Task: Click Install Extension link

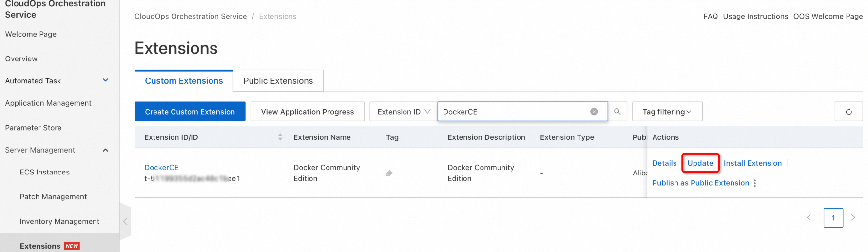Action: [x=752, y=163]
